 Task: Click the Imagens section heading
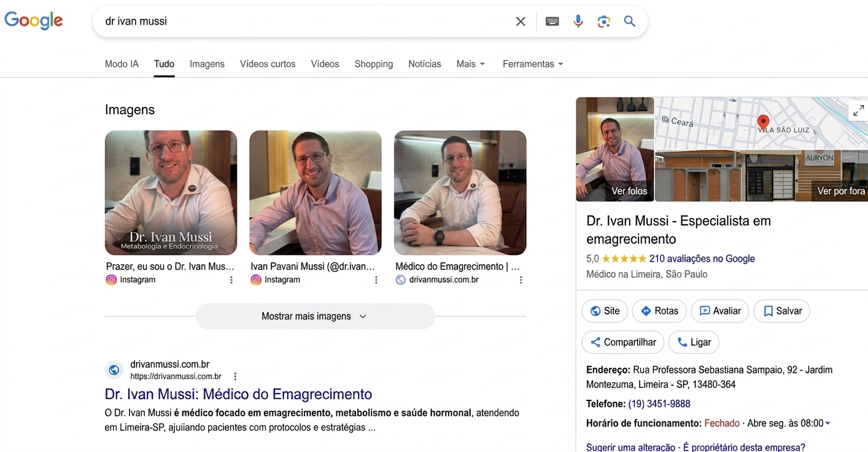coord(130,110)
